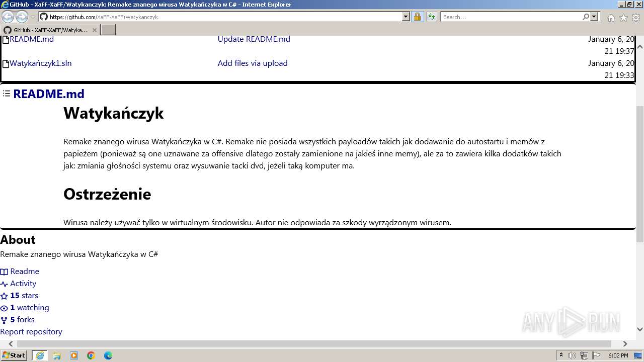Click the 6:02 PM clock
Screen dimensions: 644x362
tap(618, 355)
